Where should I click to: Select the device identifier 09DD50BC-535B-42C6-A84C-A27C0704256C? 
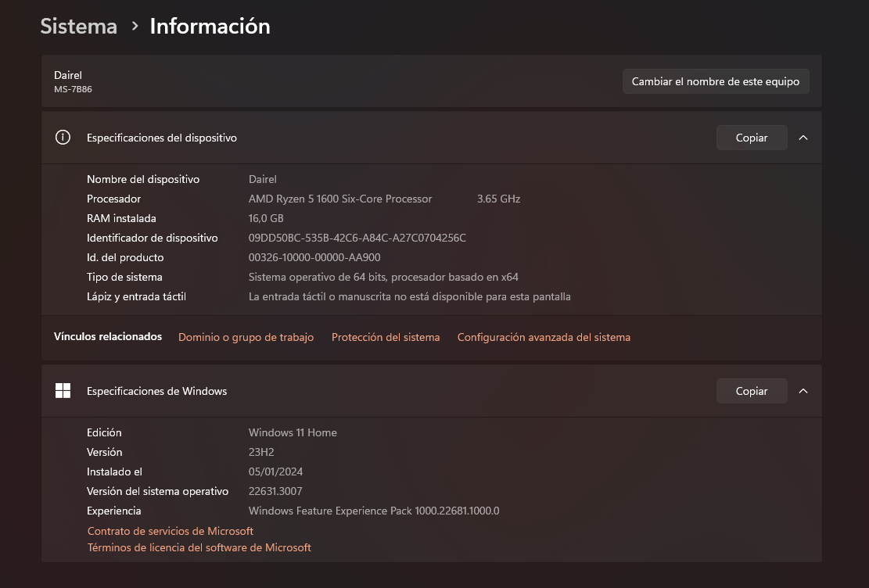click(x=357, y=238)
